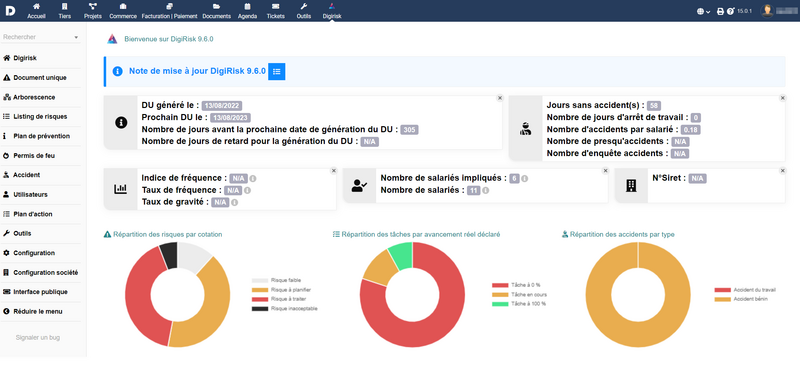This screenshot has width=800, height=376.
Task: Click the bar chart icon in frequency card
Action: [120, 189]
